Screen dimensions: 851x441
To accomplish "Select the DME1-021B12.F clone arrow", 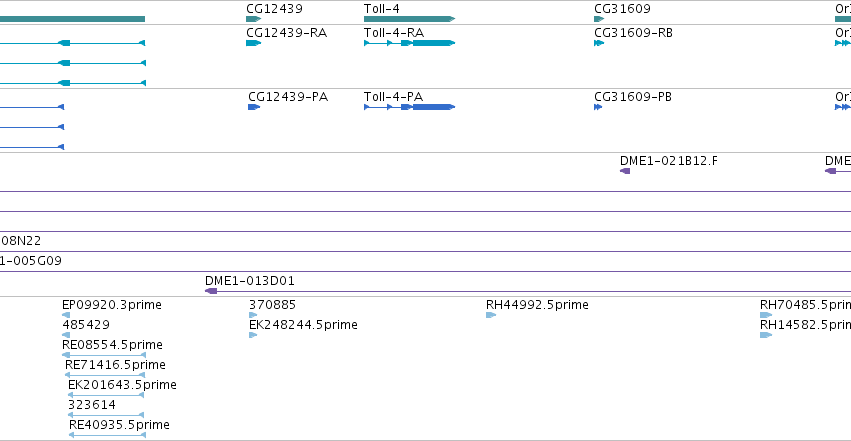I will point(625,171).
